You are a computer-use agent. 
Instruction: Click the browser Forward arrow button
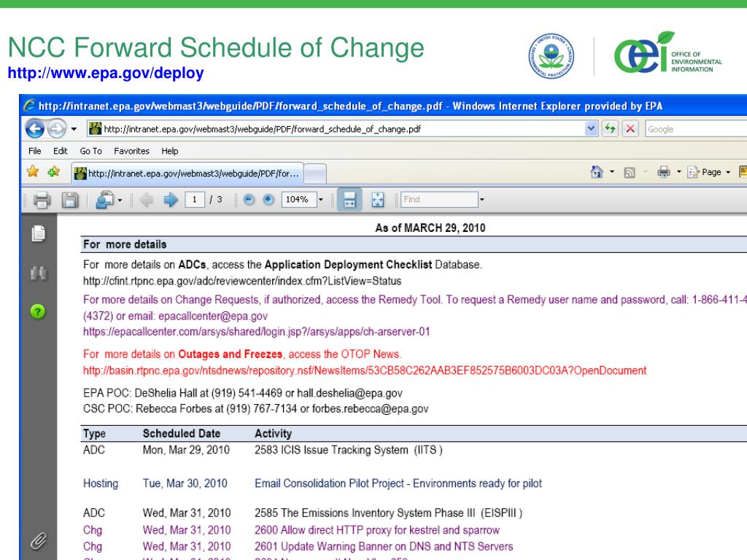pos(57,128)
